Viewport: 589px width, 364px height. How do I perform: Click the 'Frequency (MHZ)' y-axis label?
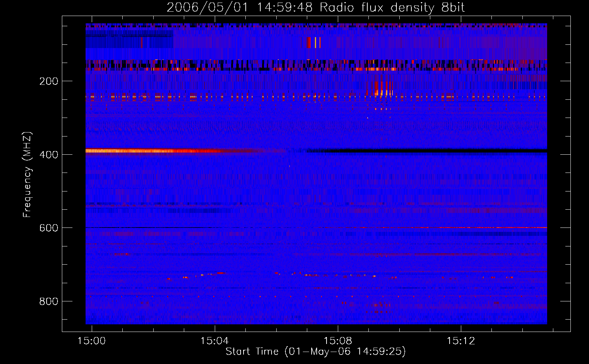point(27,175)
